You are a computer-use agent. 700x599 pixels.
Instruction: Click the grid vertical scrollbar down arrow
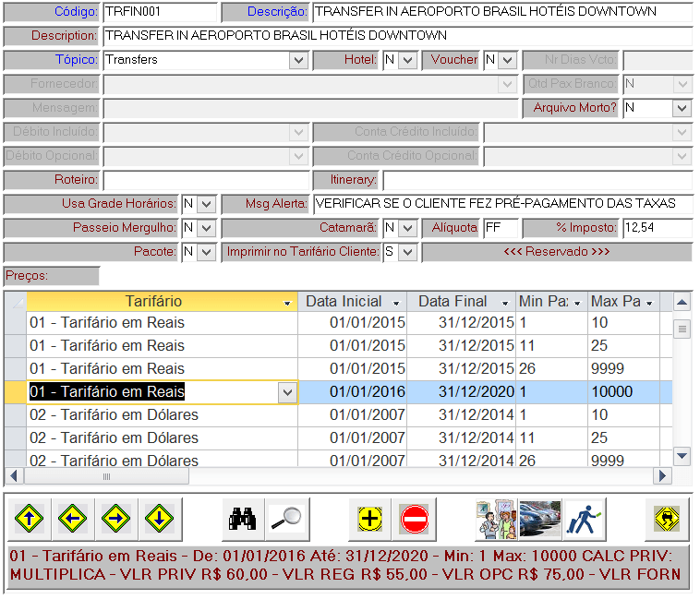(682, 455)
